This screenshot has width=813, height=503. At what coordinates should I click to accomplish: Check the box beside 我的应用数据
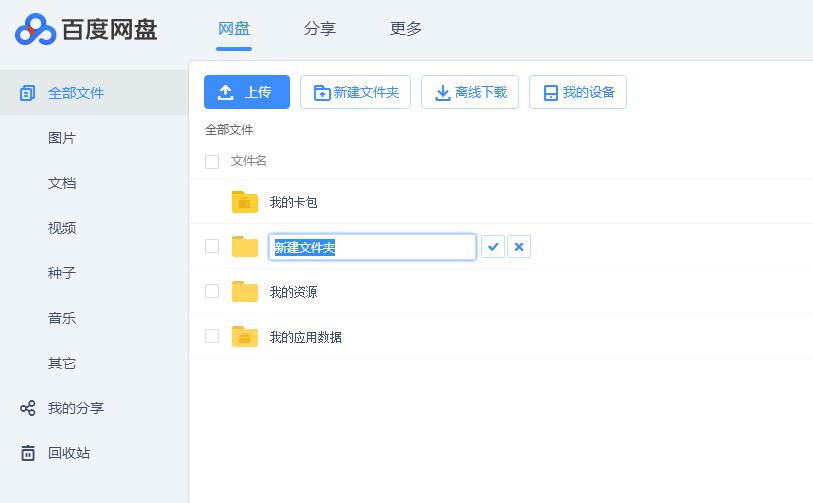click(212, 336)
